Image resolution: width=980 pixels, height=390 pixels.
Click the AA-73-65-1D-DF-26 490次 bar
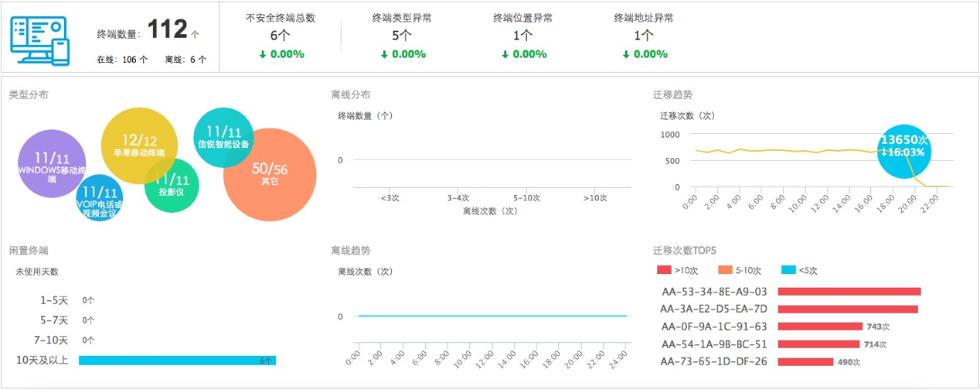tap(805, 361)
